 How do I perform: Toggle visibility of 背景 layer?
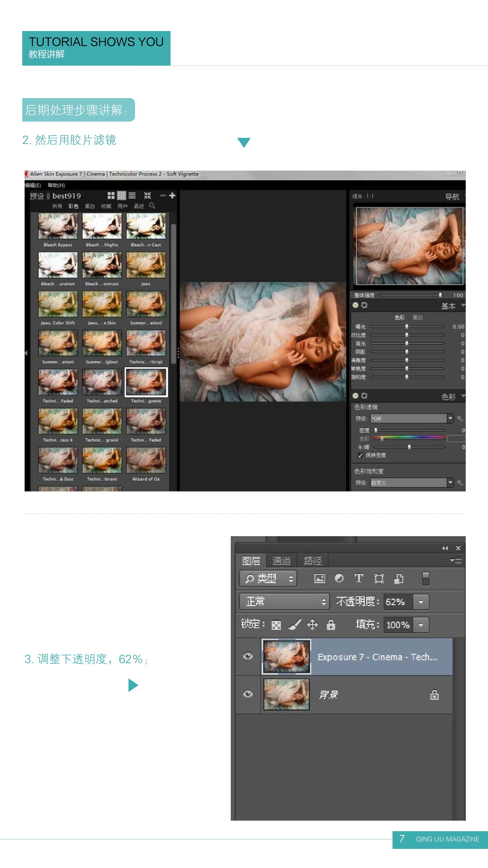(x=248, y=694)
